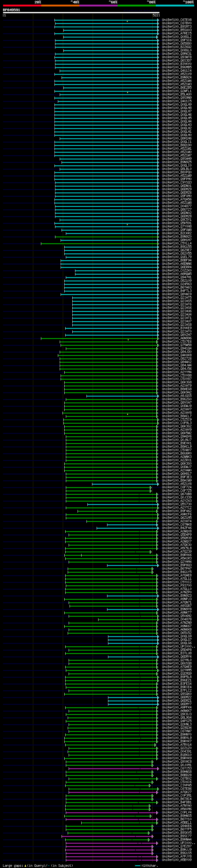Screen dimensions: 197x868
Task: Select the UniRef100_Q941Q4 label
Action: point(176,349)
